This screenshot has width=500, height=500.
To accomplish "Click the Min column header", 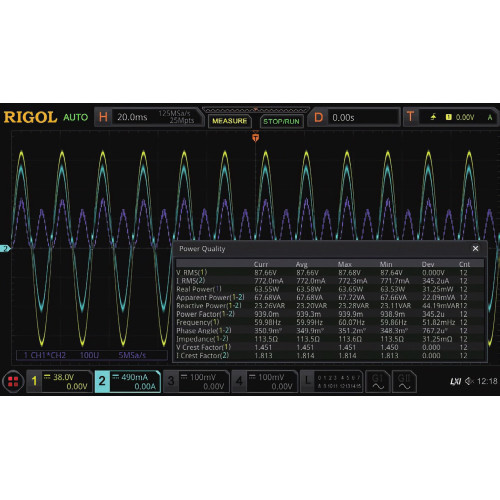I will [x=386, y=264].
